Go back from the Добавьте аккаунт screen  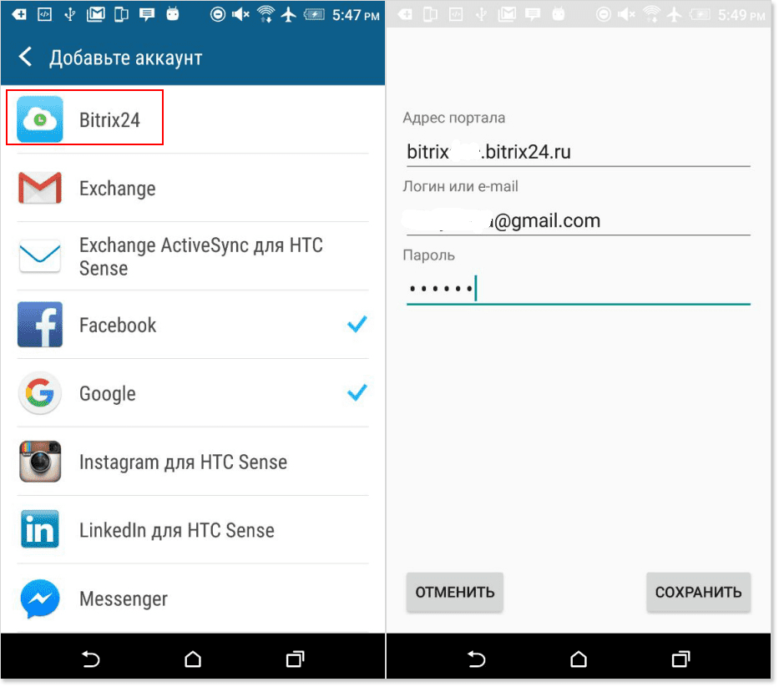[x=26, y=57]
